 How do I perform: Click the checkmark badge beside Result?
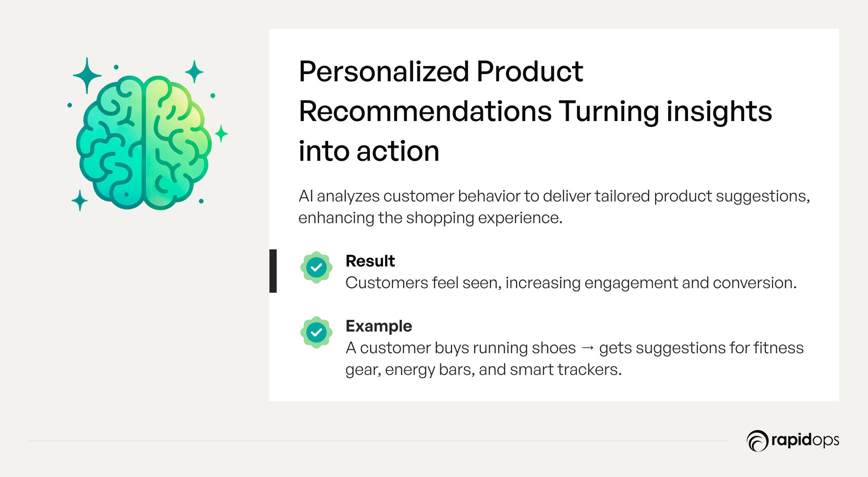tap(316, 267)
